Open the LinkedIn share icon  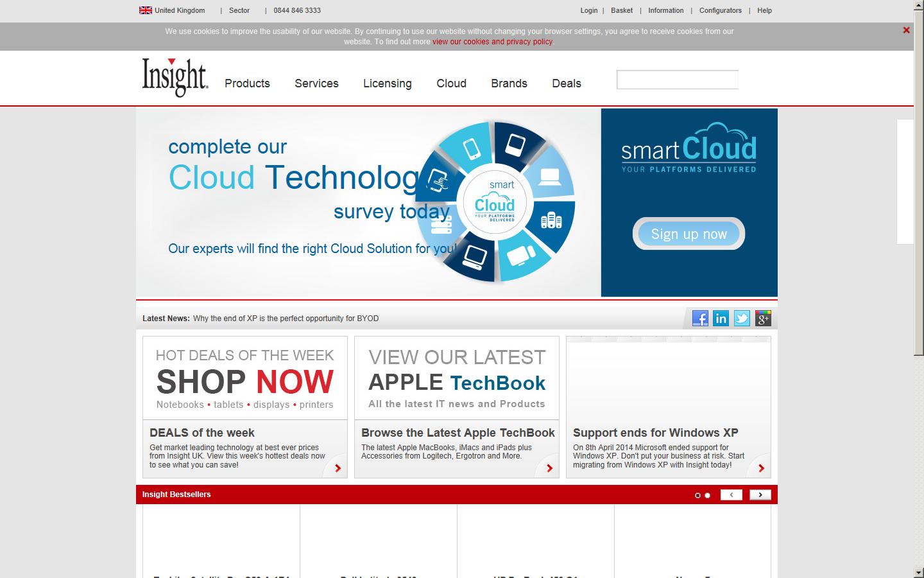coord(721,318)
